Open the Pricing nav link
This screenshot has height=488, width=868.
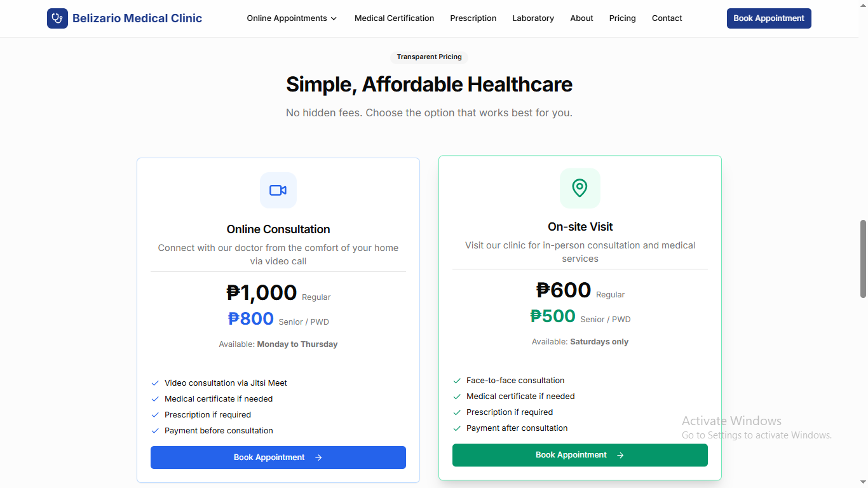pos(622,18)
